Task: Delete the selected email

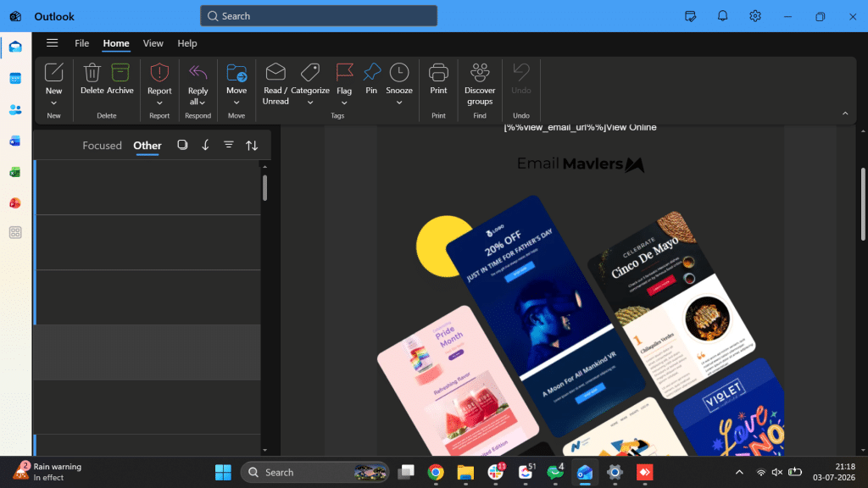Action: pos(92,79)
